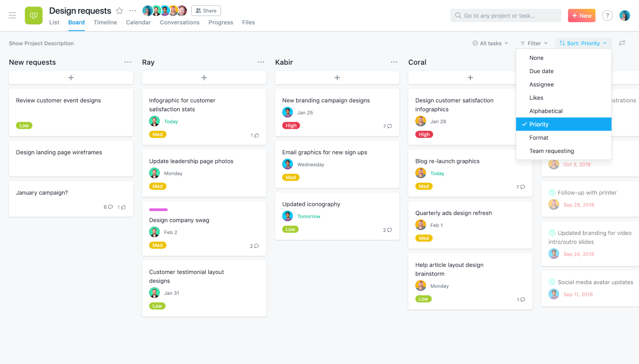Screen dimensions: 639x364
Task: Click the green board project icon
Action: 34,15
